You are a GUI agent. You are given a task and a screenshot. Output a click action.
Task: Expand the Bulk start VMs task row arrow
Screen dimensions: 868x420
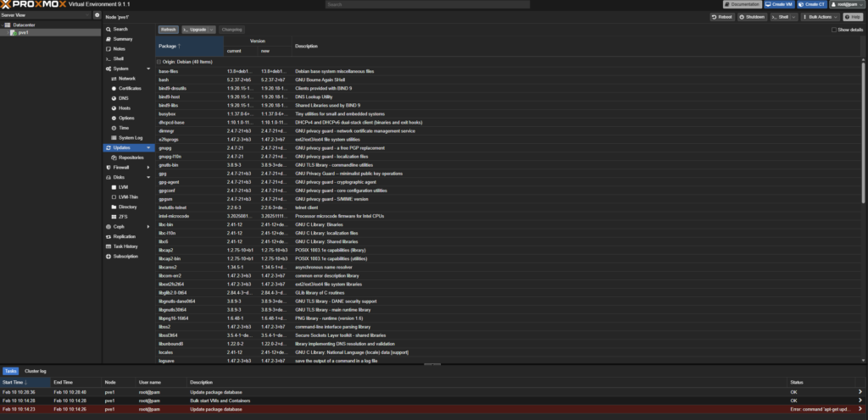tap(860, 401)
